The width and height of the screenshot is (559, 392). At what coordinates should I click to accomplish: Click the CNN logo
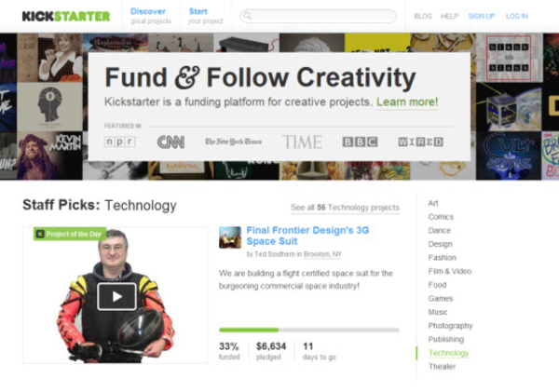click(x=170, y=142)
